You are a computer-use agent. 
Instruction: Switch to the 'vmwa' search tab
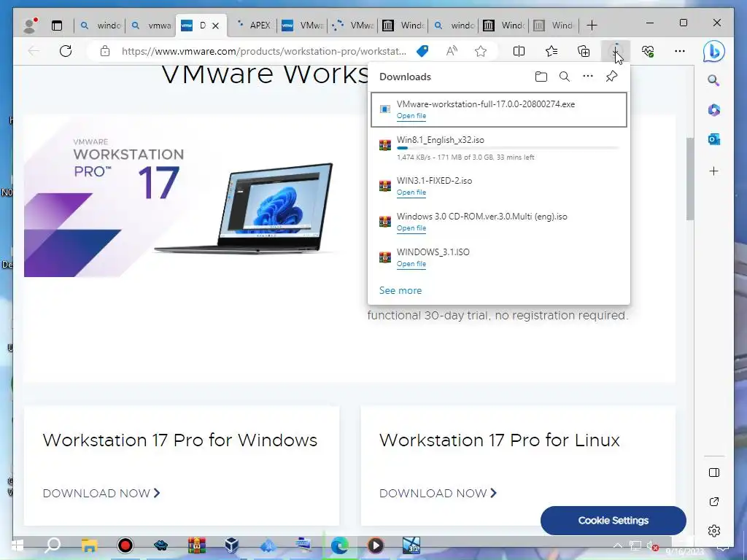click(150, 26)
